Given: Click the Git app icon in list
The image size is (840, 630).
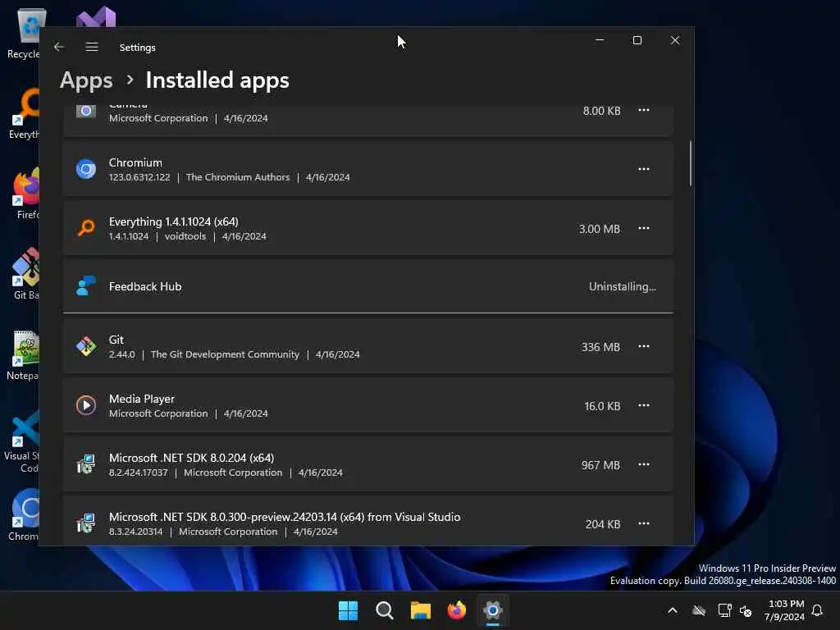Looking at the screenshot, I should [x=85, y=347].
